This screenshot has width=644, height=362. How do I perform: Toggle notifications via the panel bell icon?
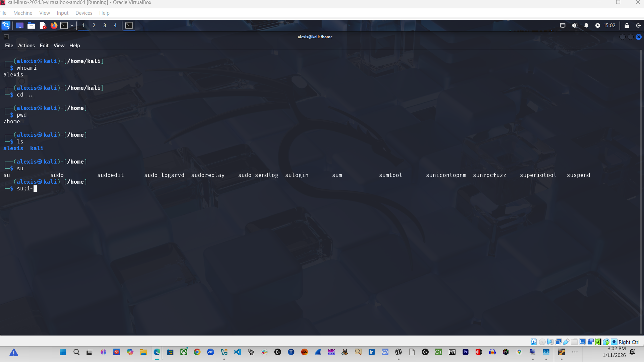(x=586, y=25)
